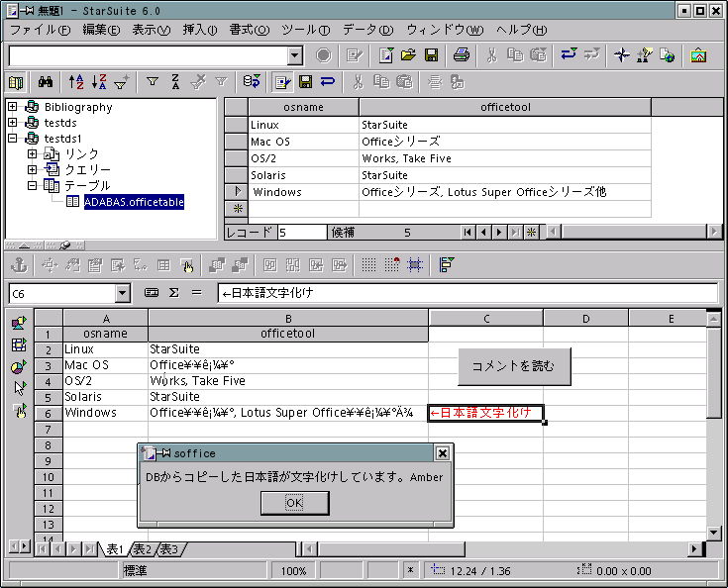728x588 pixels.
Task: Go to first record button
Action: [x=468, y=232]
